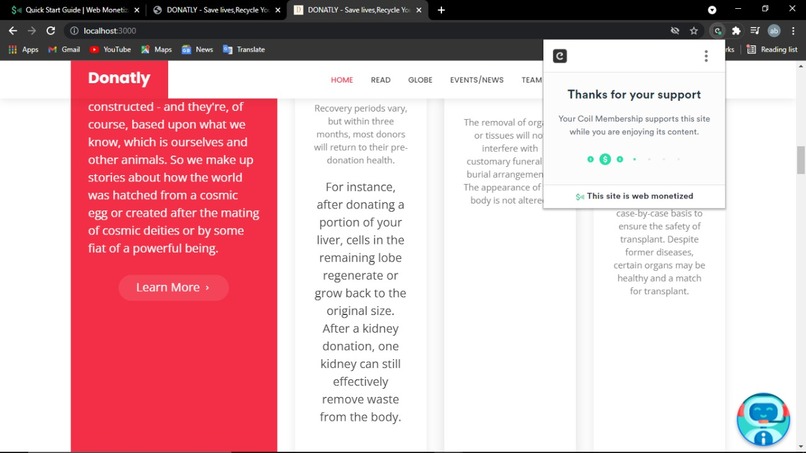The height and width of the screenshot is (453, 806).
Task: Open a new browser tab
Action: point(441,10)
